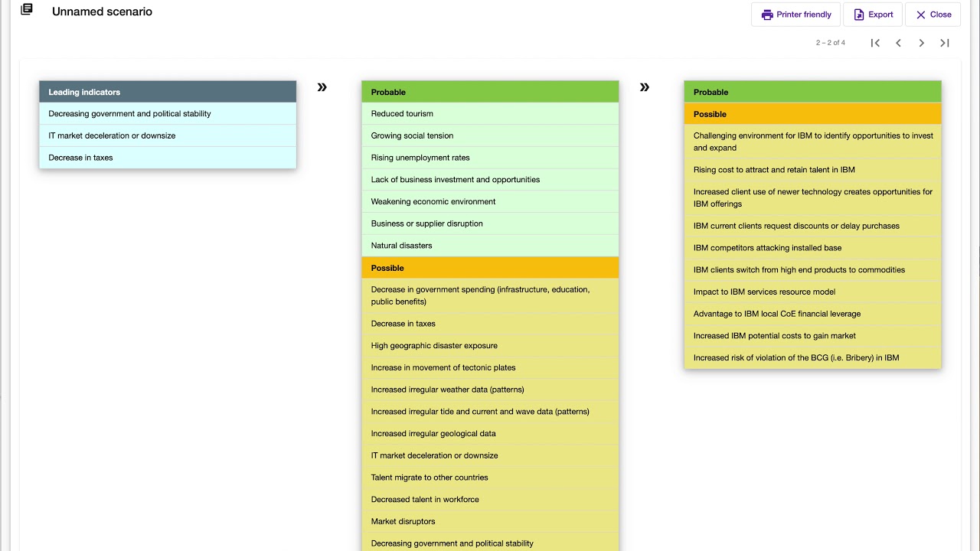Image resolution: width=980 pixels, height=551 pixels.
Task: Click the Unnamed scenario title
Action: click(102, 11)
